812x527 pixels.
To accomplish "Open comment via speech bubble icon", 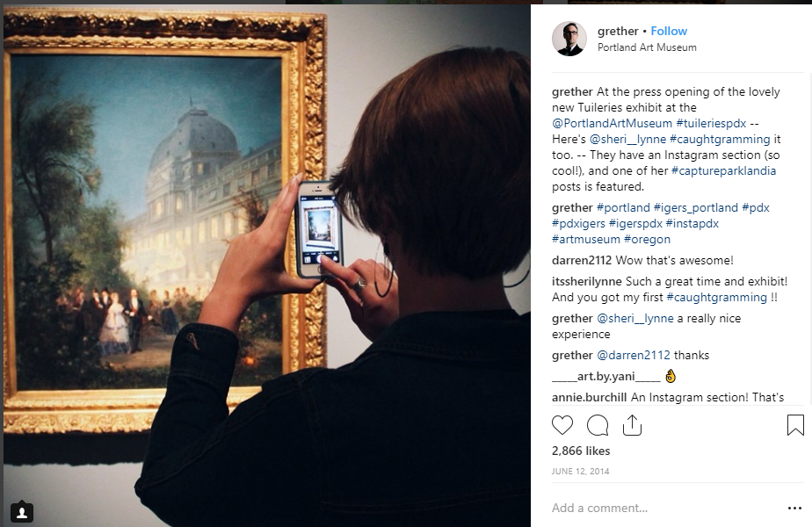I will 597,425.
